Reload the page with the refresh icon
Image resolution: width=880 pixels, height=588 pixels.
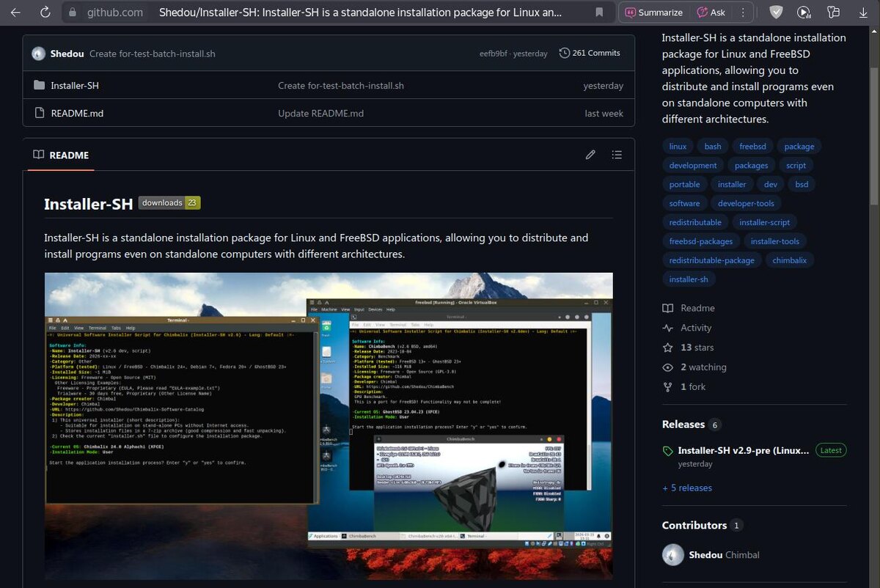click(x=45, y=12)
